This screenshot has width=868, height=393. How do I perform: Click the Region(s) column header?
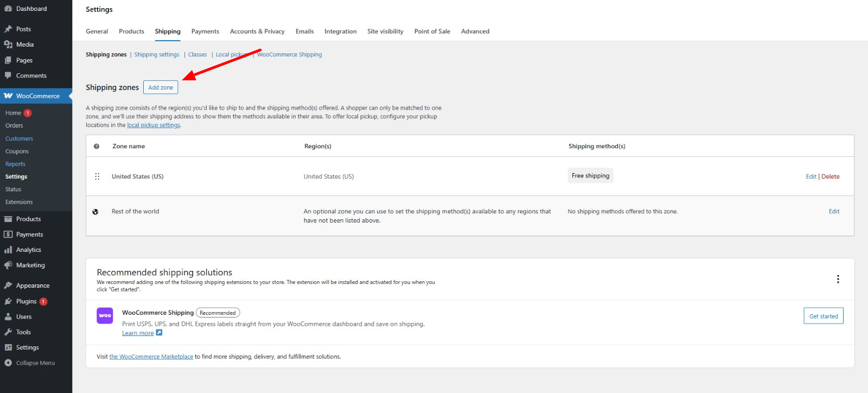click(318, 147)
